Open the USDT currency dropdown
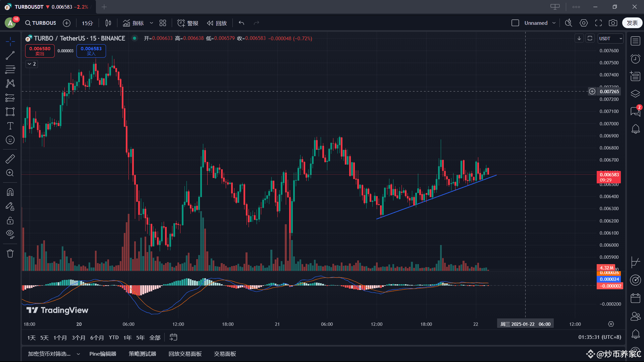This screenshot has height=362, width=644. (x=610, y=39)
